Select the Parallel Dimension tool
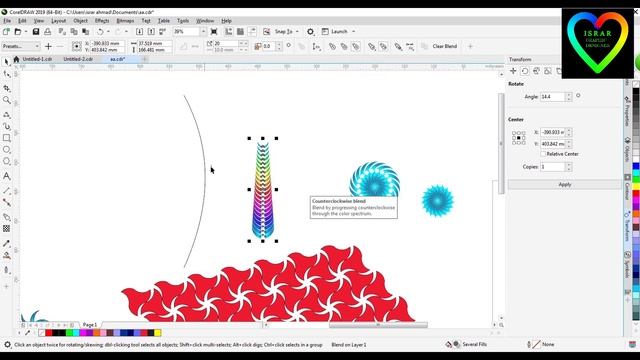640x360 pixels. tap(7, 191)
